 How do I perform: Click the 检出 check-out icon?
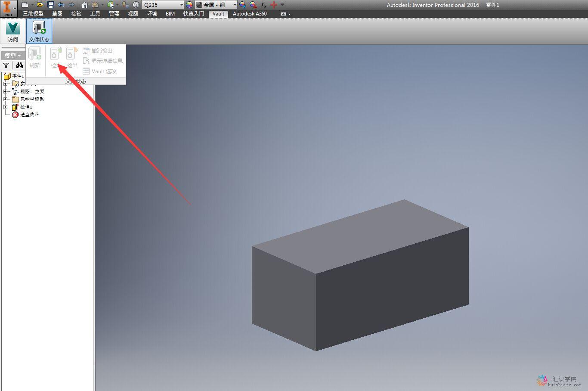coord(72,58)
